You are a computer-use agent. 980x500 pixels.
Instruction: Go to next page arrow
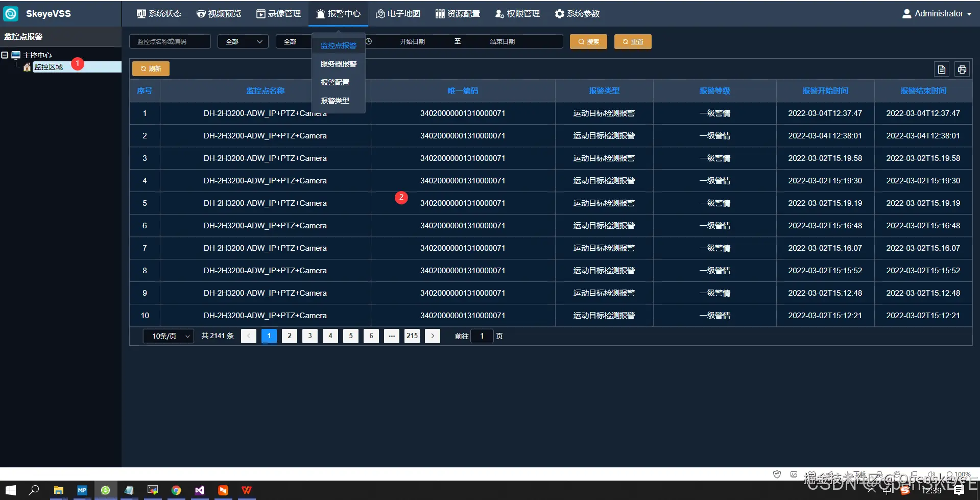click(433, 336)
